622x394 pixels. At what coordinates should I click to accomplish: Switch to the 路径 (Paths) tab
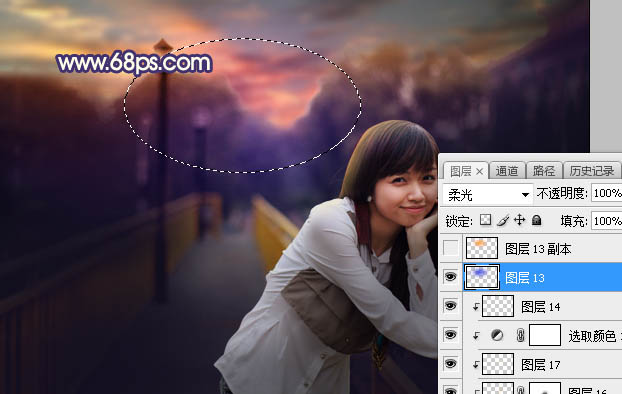(x=544, y=171)
